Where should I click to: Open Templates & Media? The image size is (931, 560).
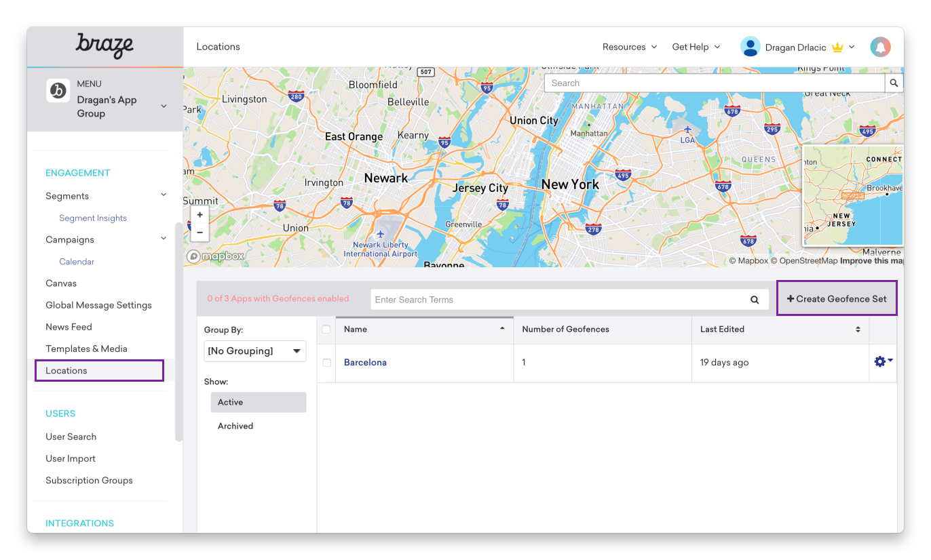click(86, 348)
